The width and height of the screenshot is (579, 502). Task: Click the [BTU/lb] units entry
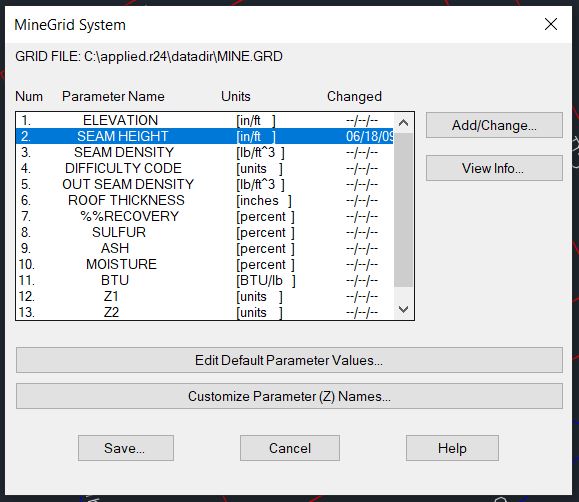pyautogui.click(x=266, y=280)
